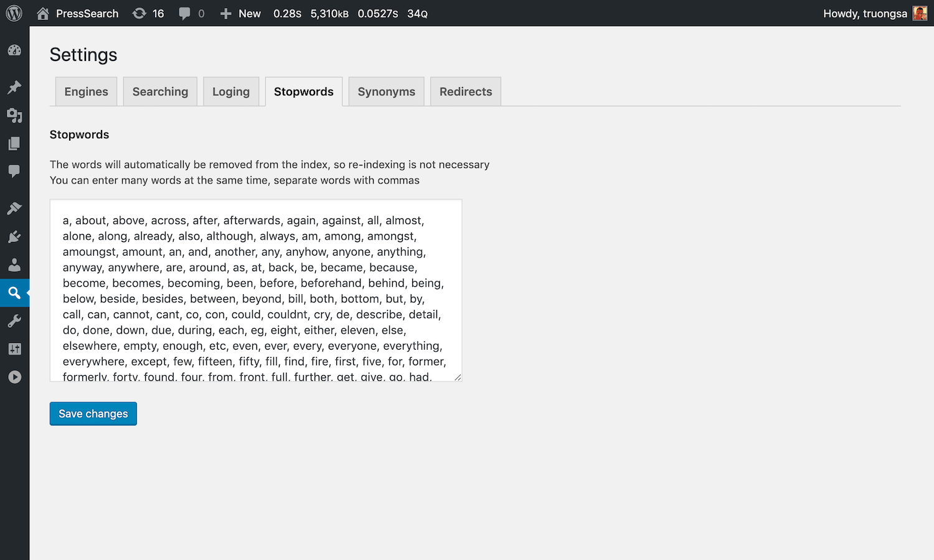
Task: Click the comments count 0
Action: tap(201, 13)
